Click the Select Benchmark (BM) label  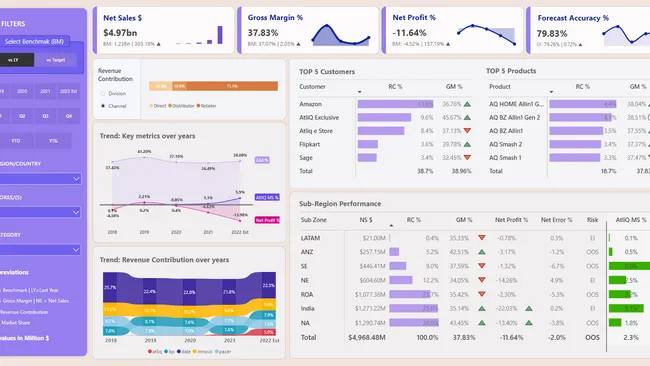tap(34, 41)
